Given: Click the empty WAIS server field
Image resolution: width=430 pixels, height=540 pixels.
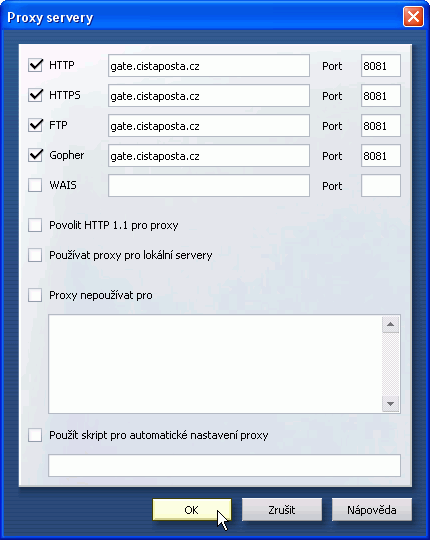Looking at the screenshot, I should [x=209, y=185].
